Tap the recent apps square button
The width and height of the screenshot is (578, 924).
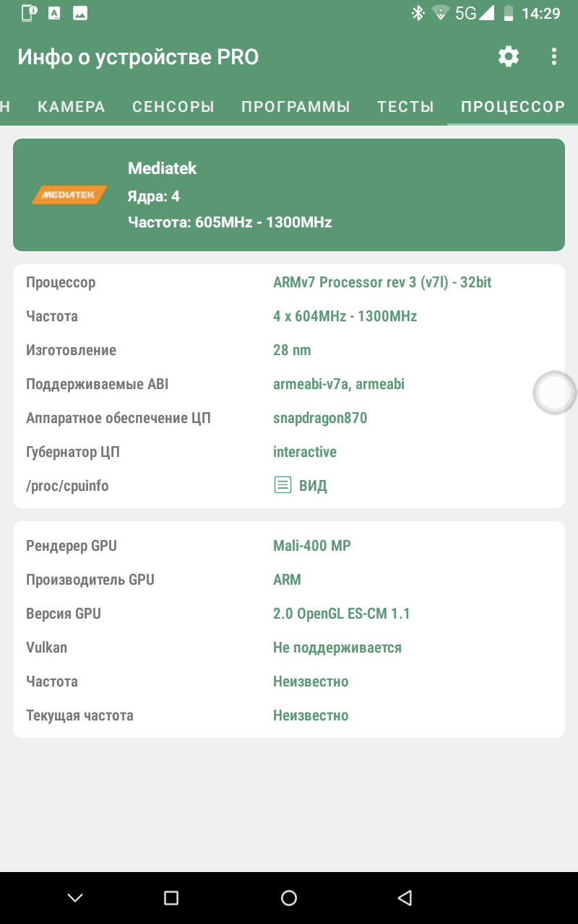[x=171, y=897]
